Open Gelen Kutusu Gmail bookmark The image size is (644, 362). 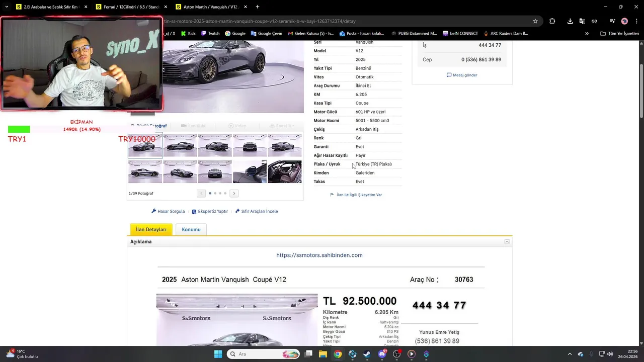click(x=310, y=34)
